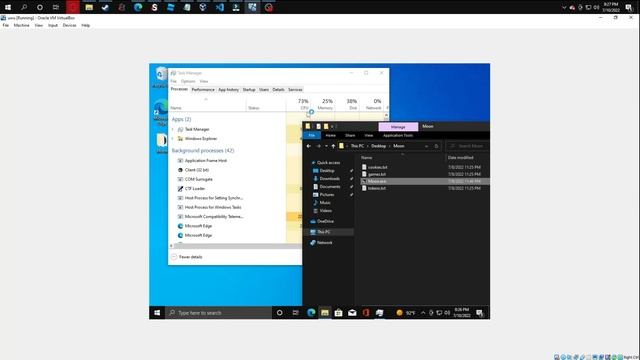Open the VirtualBox Machine menu

pos(21,25)
